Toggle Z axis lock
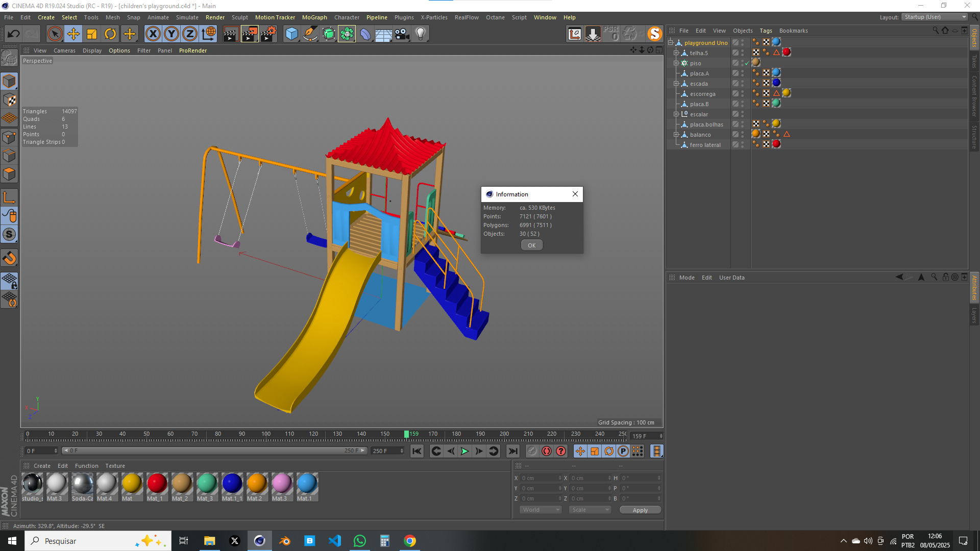The height and width of the screenshot is (551, 980). [190, 34]
